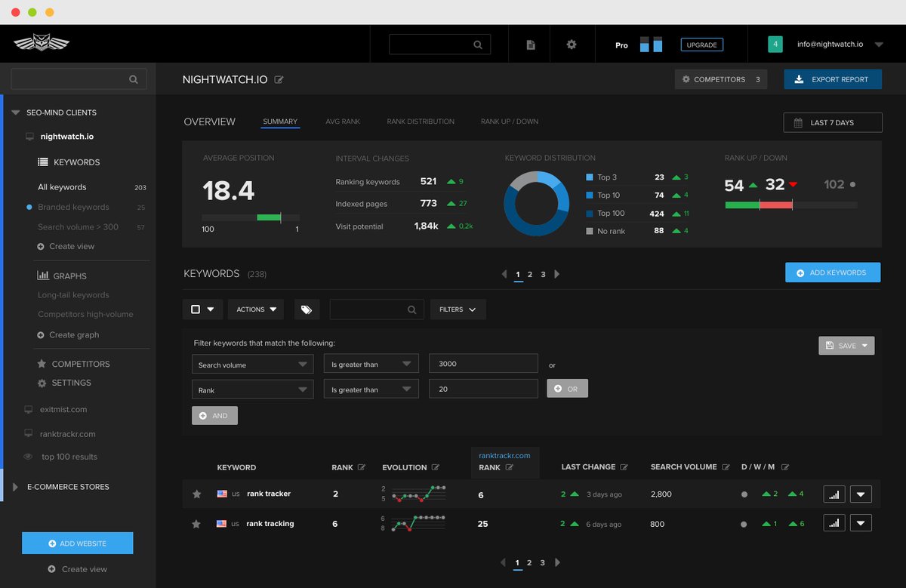Click the keyword distribution donut chart

point(536,204)
